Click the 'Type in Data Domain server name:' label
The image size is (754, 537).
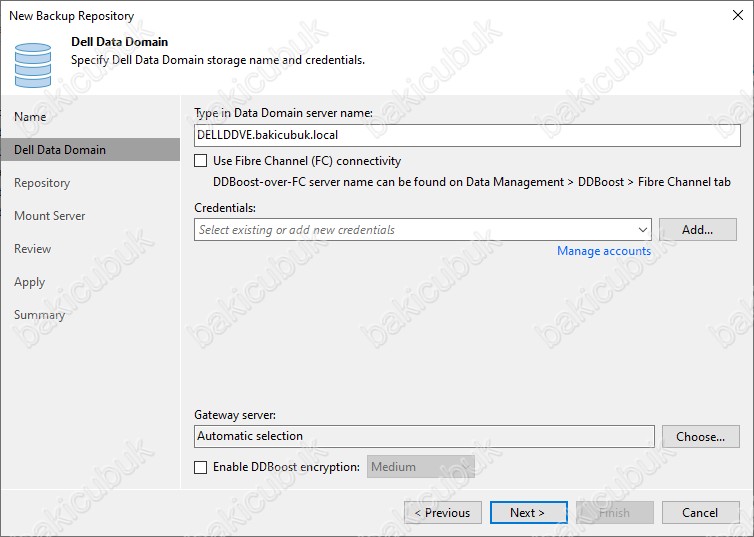pos(284,113)
